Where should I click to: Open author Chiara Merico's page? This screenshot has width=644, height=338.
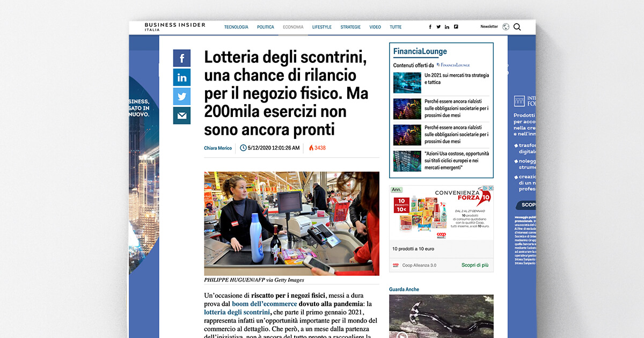point(218,148)
